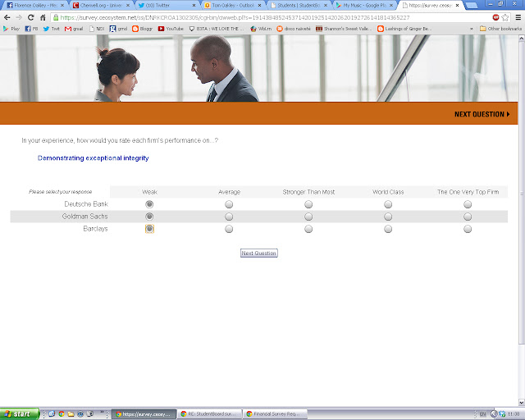Switch to the Florence Oakley Facebook tab
The height and width of the screenshot is (420, 525).
[x=35, y=6]
